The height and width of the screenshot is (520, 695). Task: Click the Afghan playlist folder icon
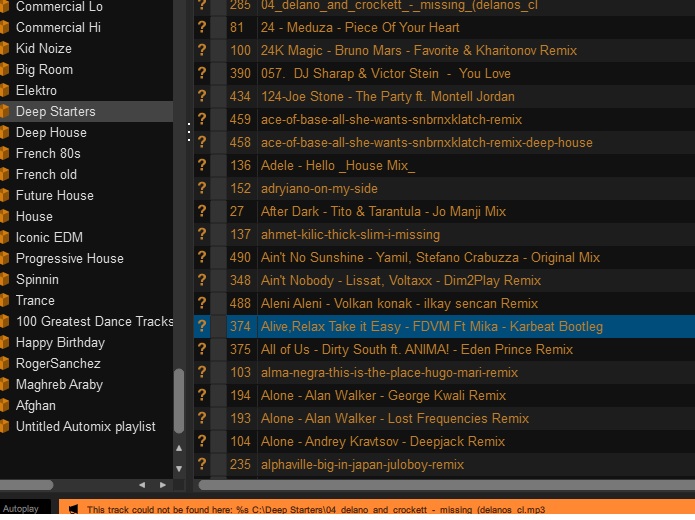click(5, 406)
